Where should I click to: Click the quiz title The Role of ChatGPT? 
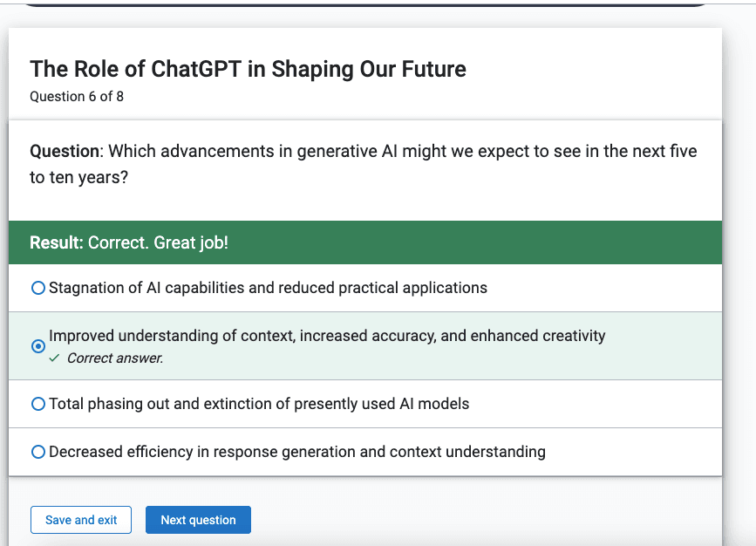248,69
